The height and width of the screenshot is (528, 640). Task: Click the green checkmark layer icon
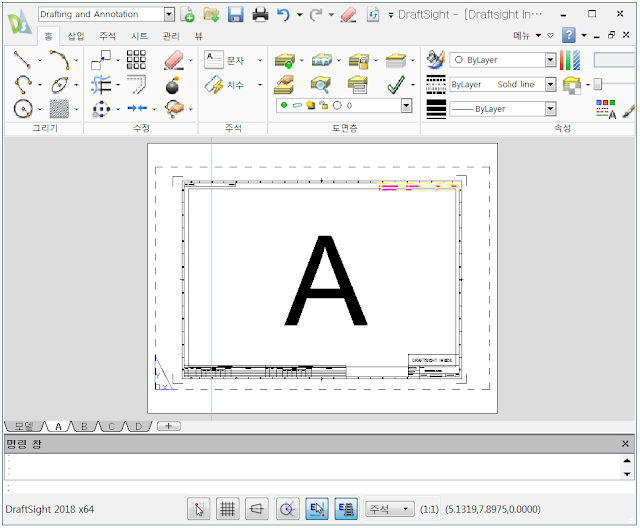coord(396,84)
